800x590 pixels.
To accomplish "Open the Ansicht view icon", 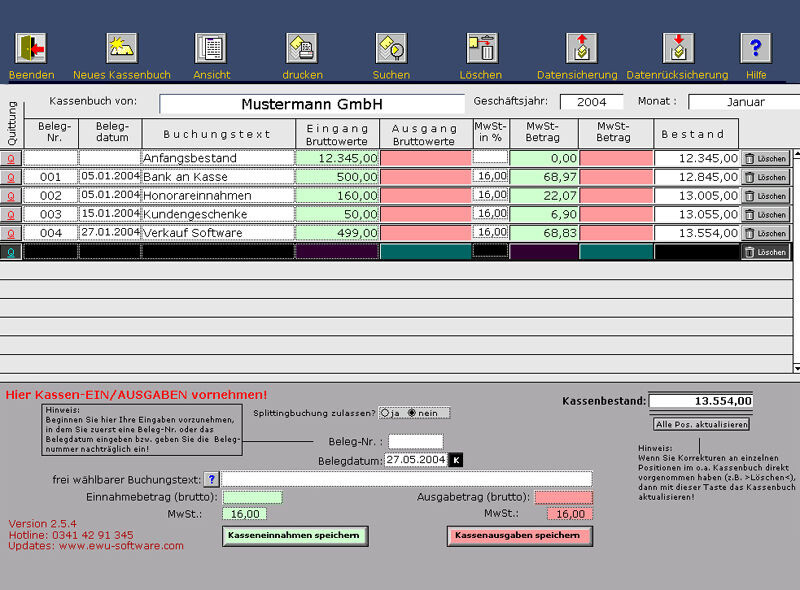I will tap(210, 48).
